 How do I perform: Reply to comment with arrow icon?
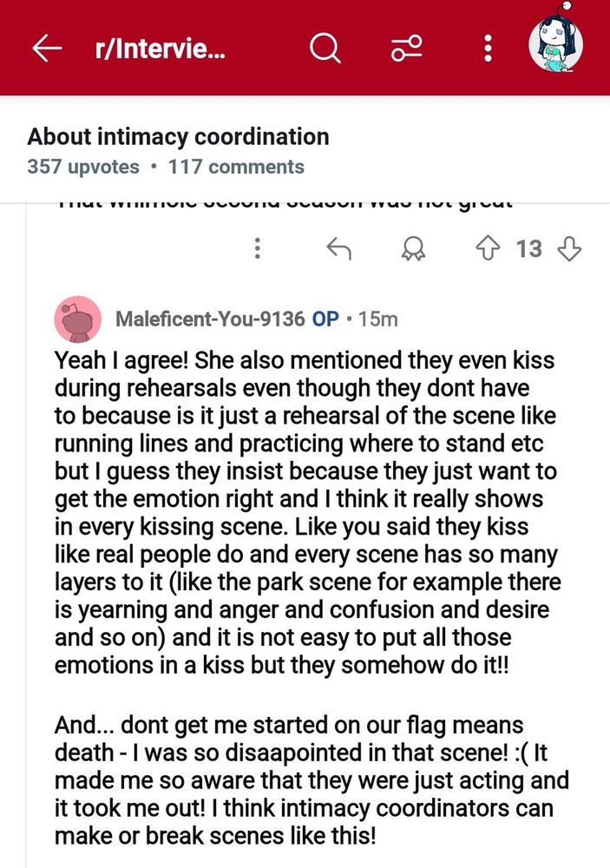pos(338,248)
